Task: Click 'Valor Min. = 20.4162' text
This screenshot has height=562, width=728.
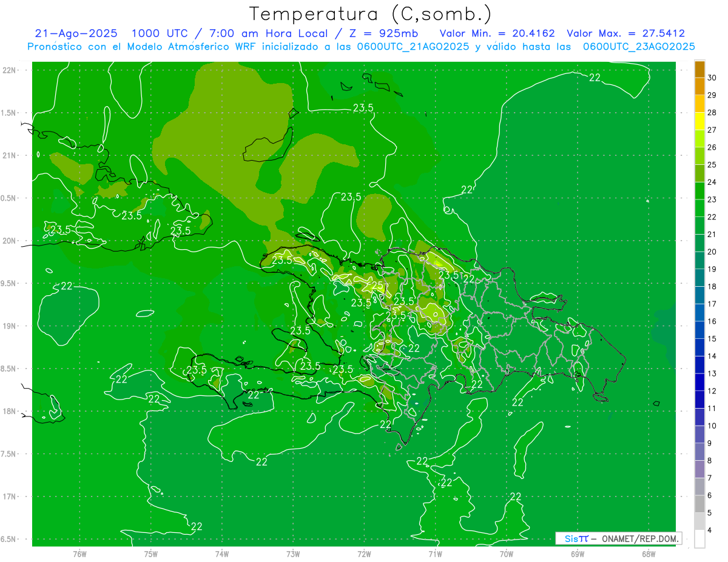Action: point(497,33)
